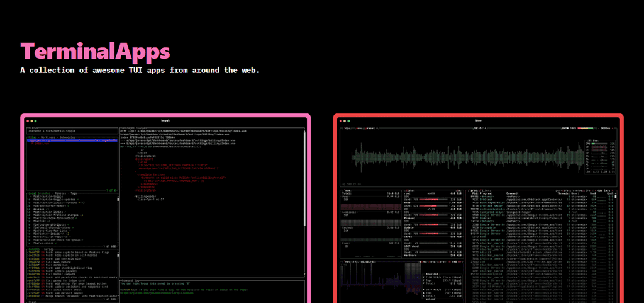Click the 'btop' window title text
644x303 pixels.
479,120
